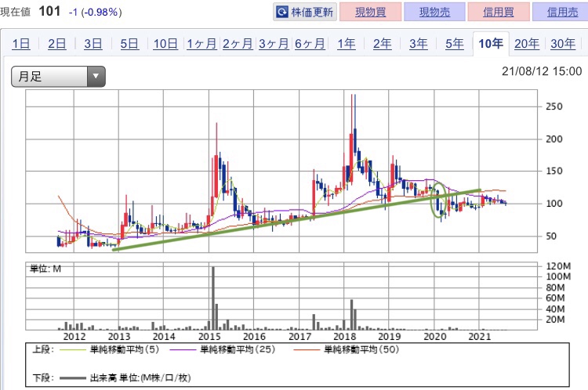Image resolution: width=588 pixels, height=390 pixels.
Task: Click the 出来高 単位 legend entry
Action: (x=125, y=377)
